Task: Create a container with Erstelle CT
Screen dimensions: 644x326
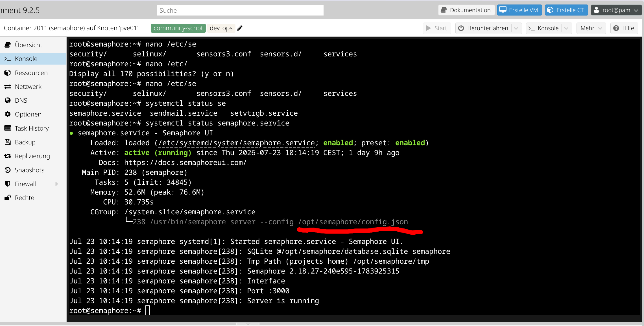Action: point(566,10)
